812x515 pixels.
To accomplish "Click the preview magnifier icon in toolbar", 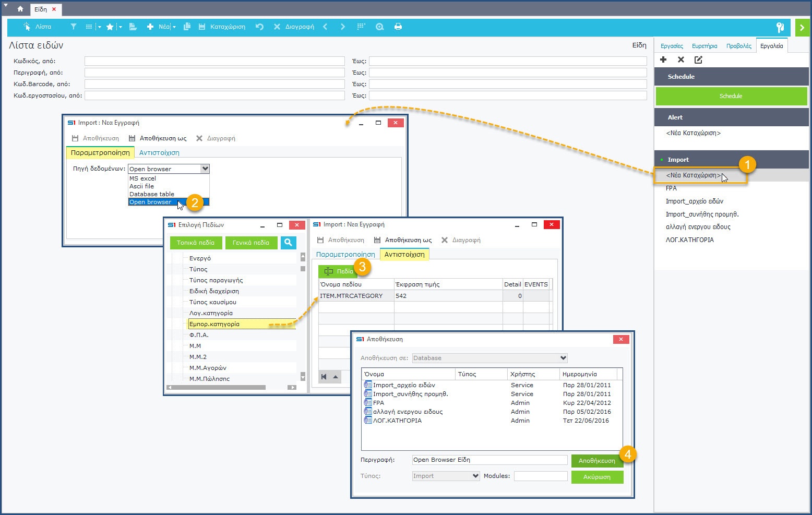I will pyautogui.click(x=379, y=27).
